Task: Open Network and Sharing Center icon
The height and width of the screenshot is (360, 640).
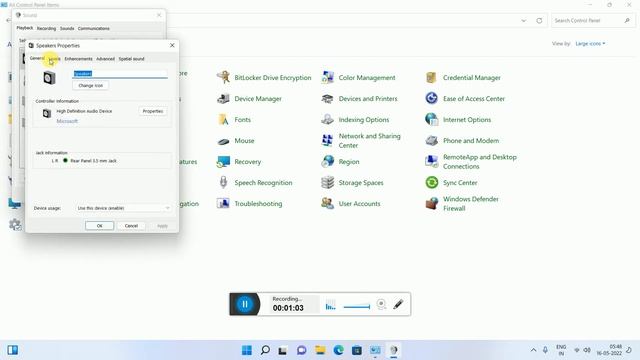Action: [327, 141]
